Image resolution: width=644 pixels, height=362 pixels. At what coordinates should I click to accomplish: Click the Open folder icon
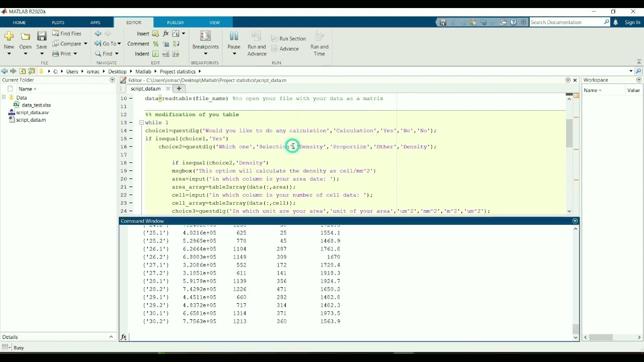(25, 37)
